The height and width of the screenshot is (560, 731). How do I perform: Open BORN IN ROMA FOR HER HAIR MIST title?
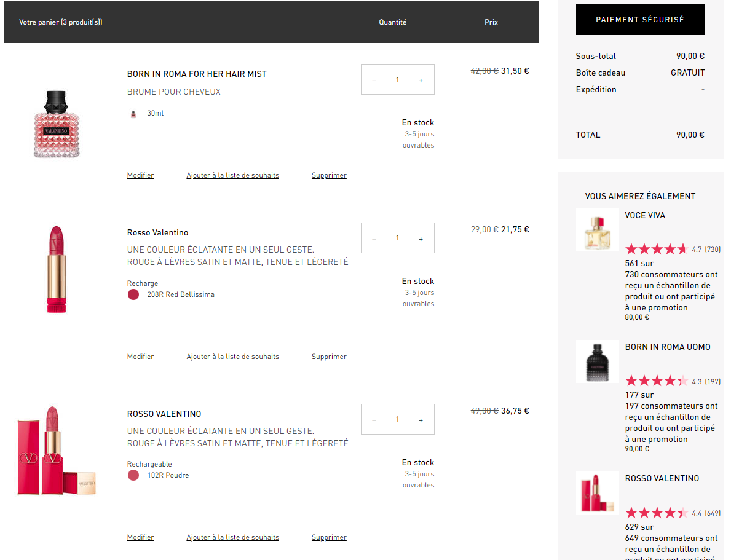pos(197,74)
